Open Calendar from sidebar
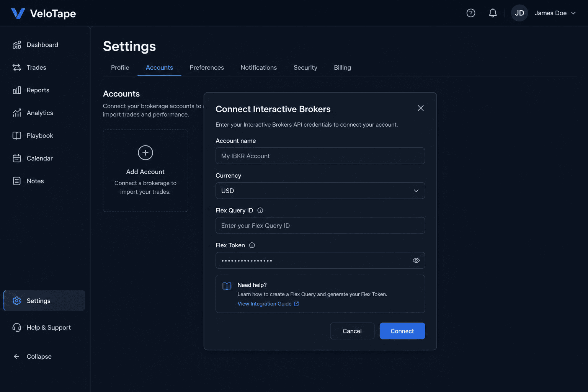Viewport: 588px width, 392px height. tap(40, 158)
